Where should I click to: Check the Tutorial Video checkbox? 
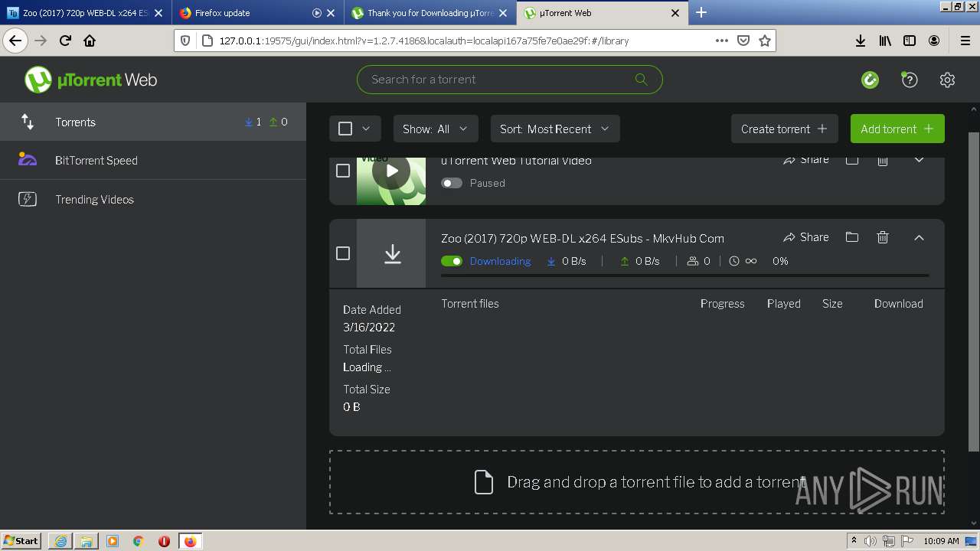[x=343, y=171]
